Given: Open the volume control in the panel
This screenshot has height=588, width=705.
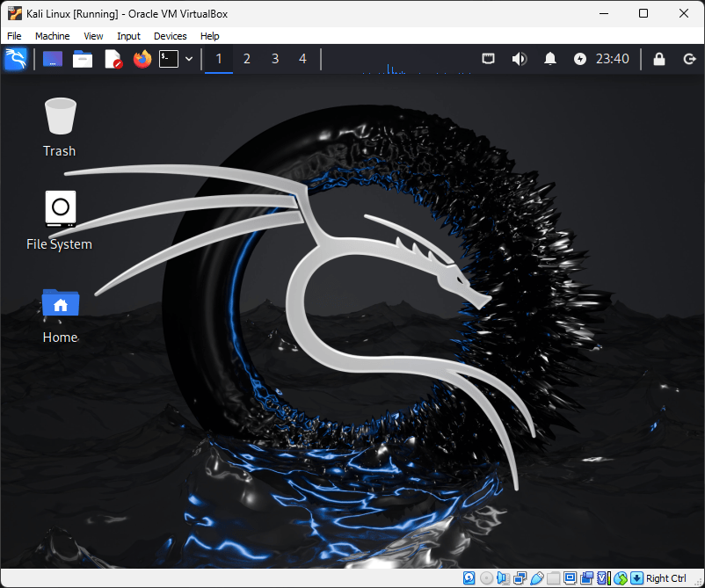Looking at the screenshot, I should click(519, 59).
